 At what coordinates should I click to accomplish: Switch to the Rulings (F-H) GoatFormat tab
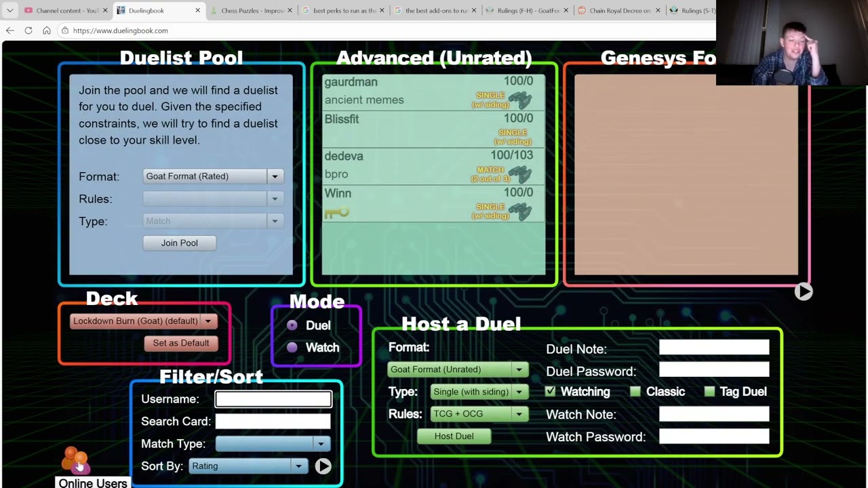(526, 10)
